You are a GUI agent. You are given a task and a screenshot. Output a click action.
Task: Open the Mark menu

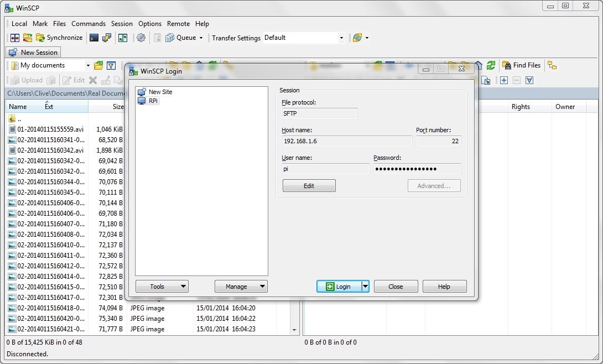(40, 24)
